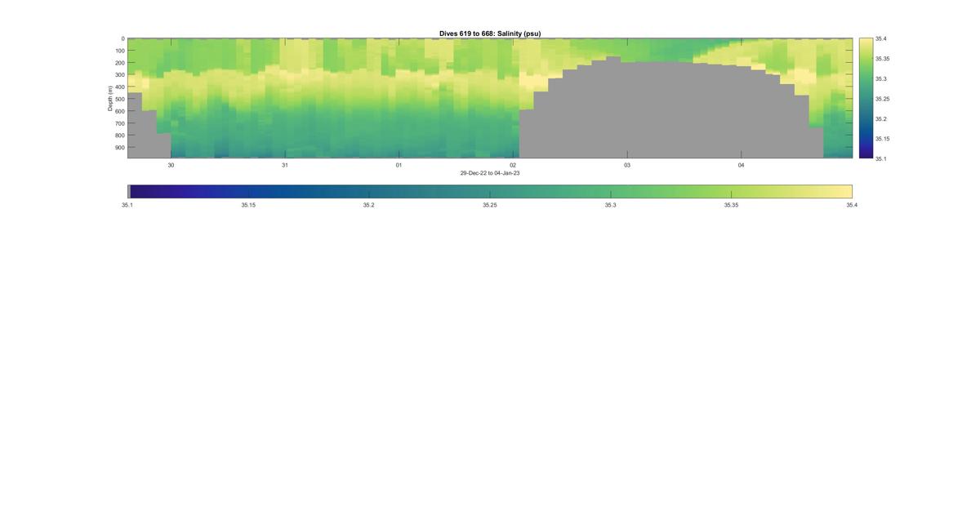Click the x-axis tick label '03'
This screenshot has height=508, width=980.
coord(627,165)
